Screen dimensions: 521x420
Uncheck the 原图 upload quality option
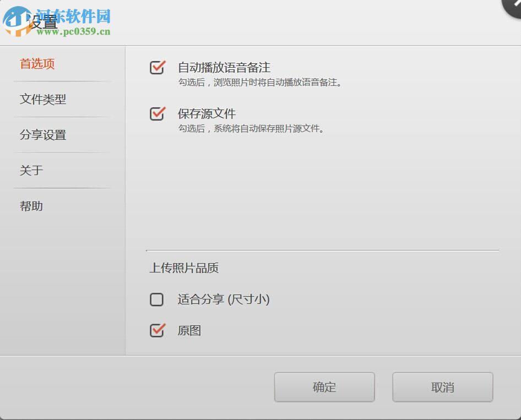(x=157, y=330)
